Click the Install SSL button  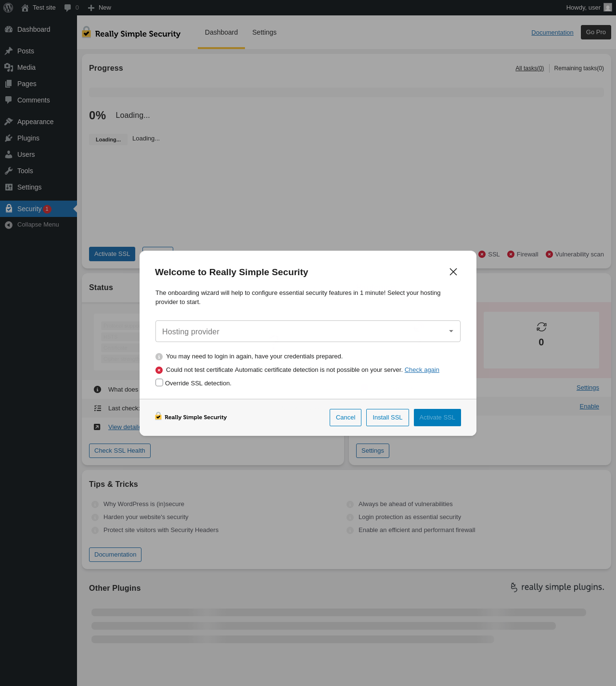pyautogui.click(x=387, y=418)
